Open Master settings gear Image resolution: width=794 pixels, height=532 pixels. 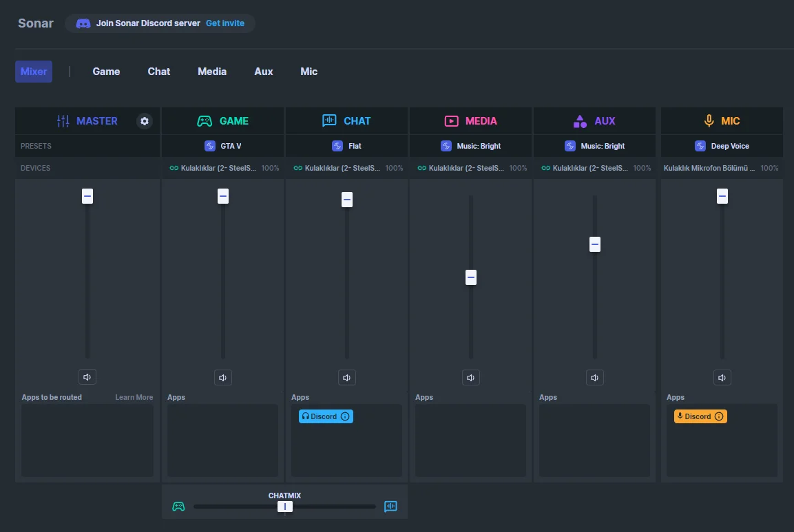pyautogui.click(x=145, y=121)
